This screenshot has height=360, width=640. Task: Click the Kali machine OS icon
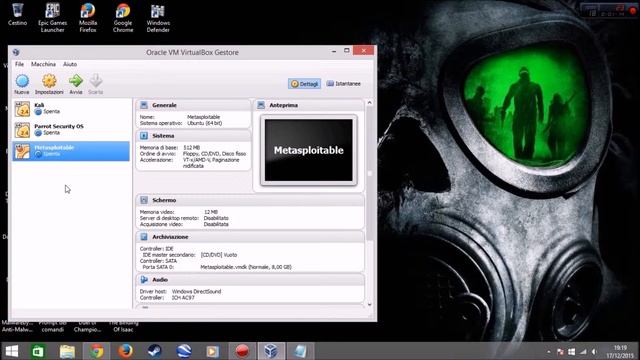tap(22, 109)
